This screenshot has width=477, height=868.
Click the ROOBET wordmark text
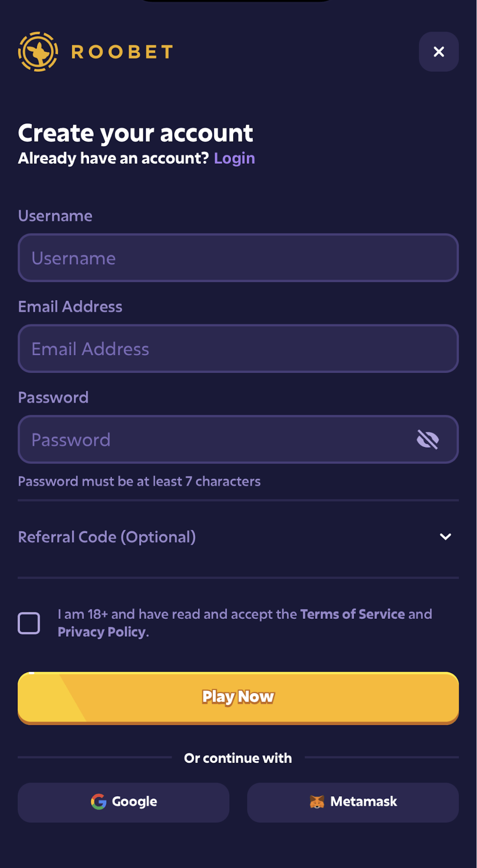click(122, 52)
